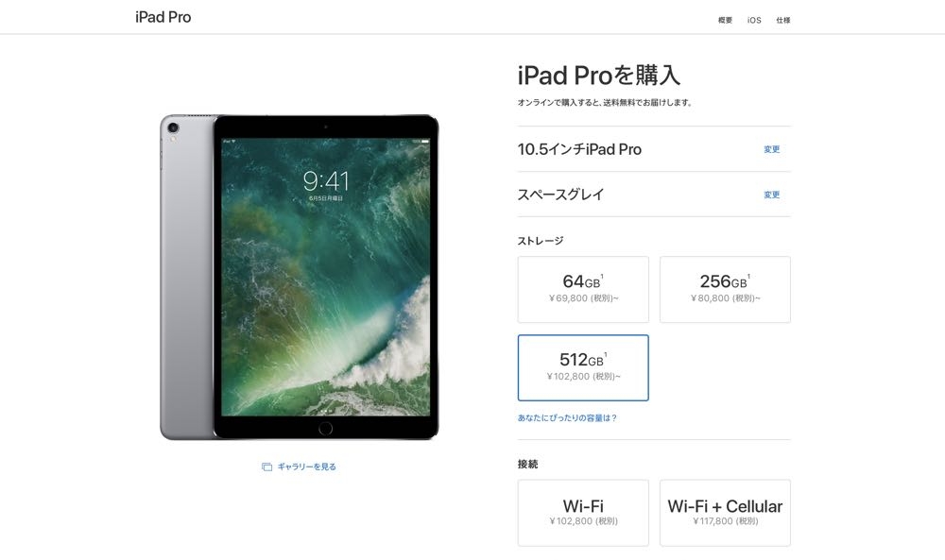Click the rear camera on the iPad image
Viewport: 945px width, 560px height.
pos(173,127)
